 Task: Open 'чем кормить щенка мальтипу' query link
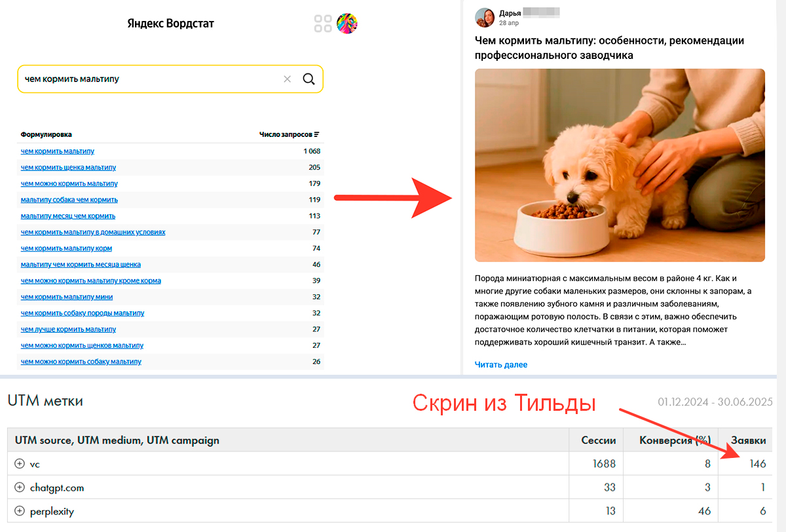pyautogui.click(x=68, y=167)
